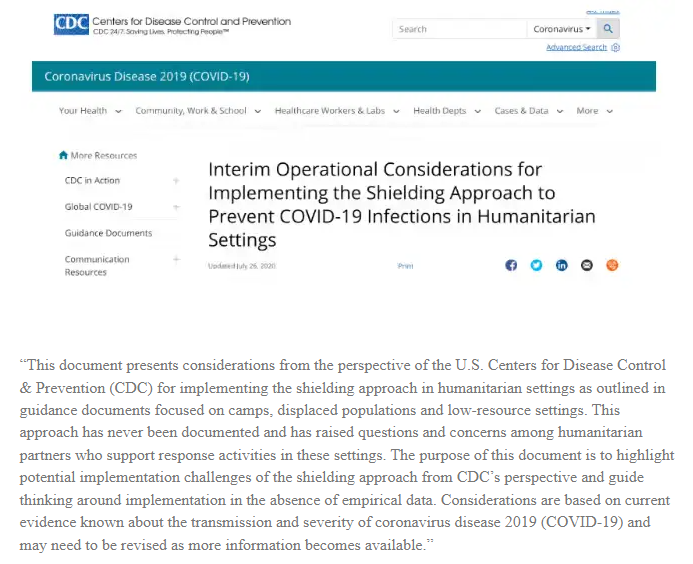Open Global COVID-19 sidebar item

[99, 207]
